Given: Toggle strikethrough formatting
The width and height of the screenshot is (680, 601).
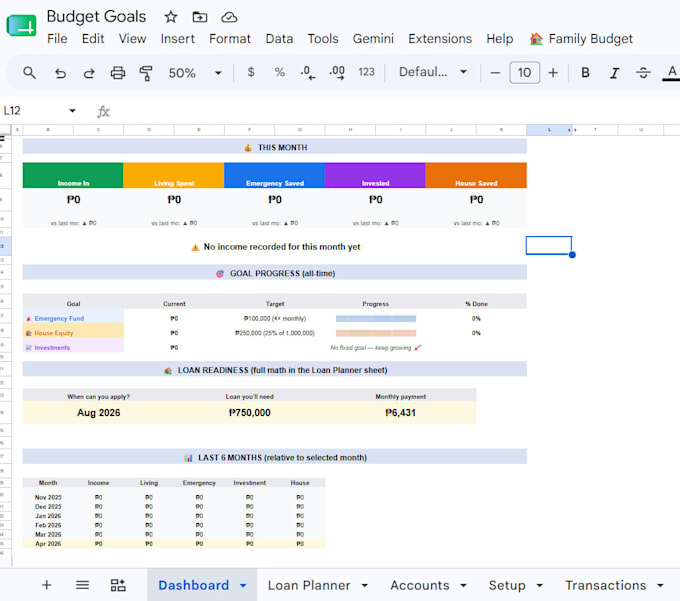Looking at the screenshot, I should point(643,72).
